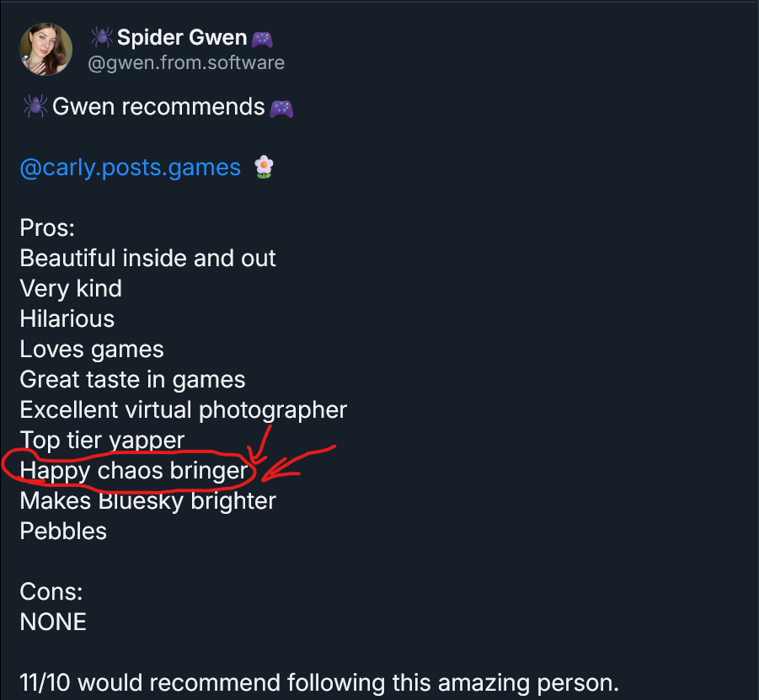Click the 'Beautiful inside and out' line

(147, 258)
